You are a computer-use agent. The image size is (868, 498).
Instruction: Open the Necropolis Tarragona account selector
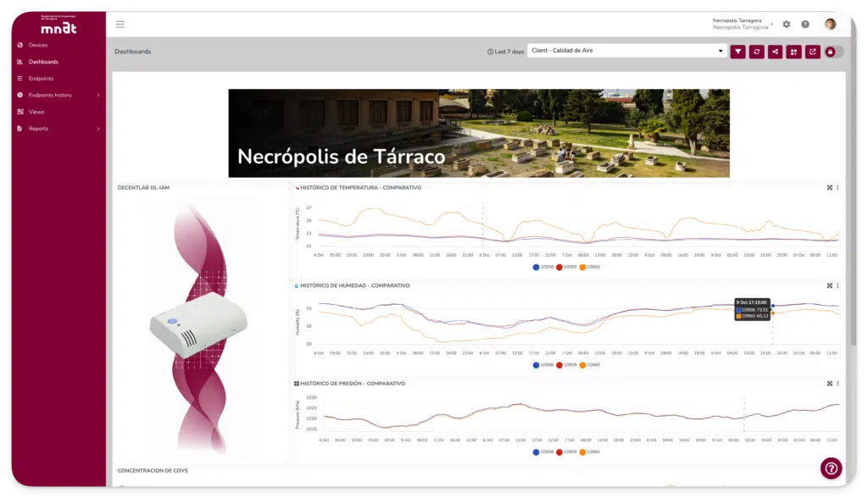(742, 24)
